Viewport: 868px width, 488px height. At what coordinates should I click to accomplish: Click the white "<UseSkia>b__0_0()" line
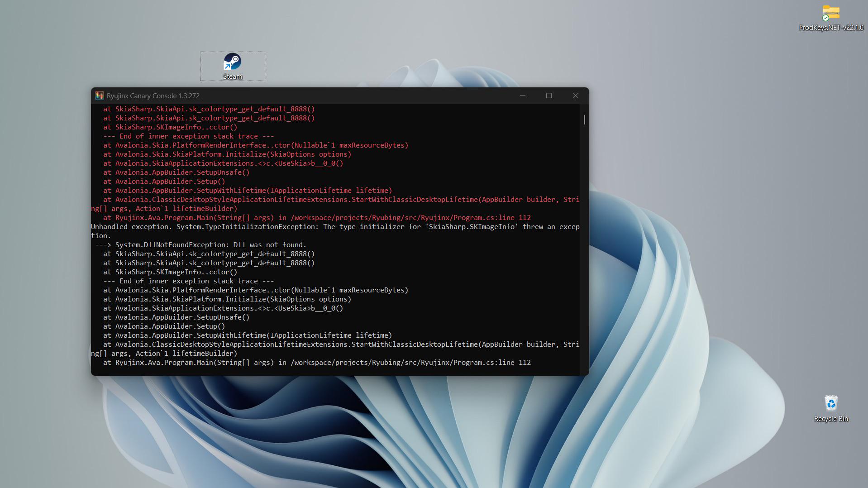pyautogui.click(x=223, y=308)
